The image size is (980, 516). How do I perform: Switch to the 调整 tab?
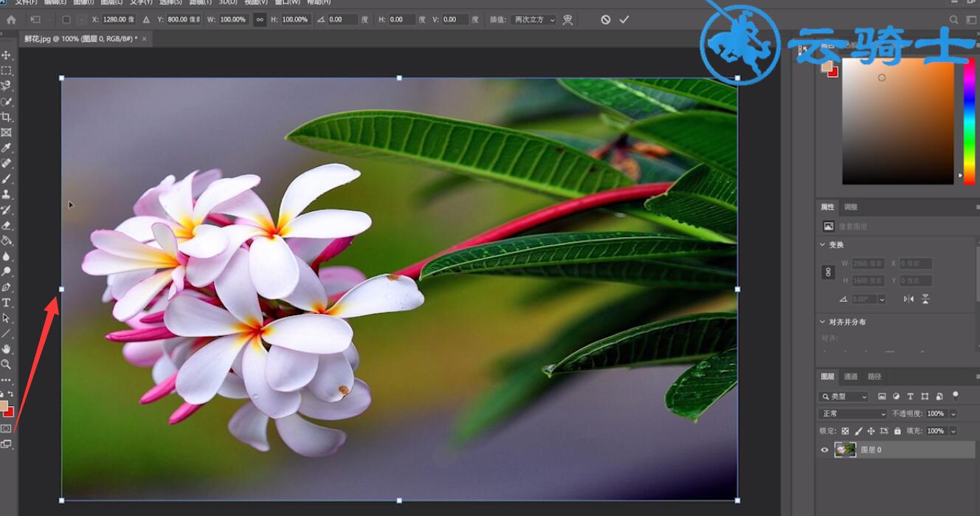851,207
